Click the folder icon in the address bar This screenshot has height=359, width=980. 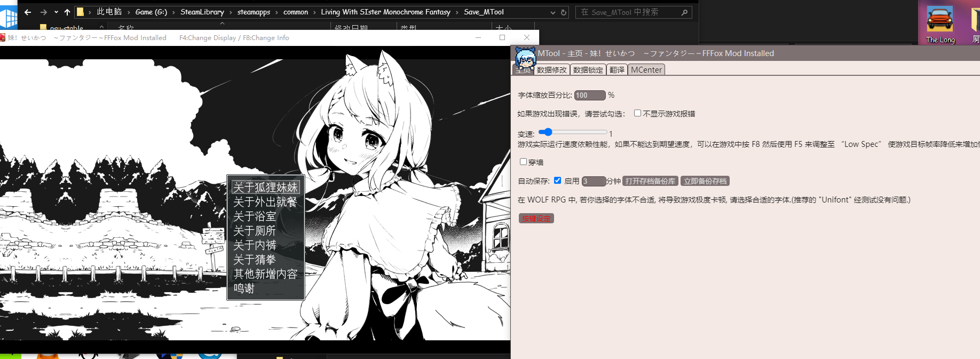click(x=80, y=12)
